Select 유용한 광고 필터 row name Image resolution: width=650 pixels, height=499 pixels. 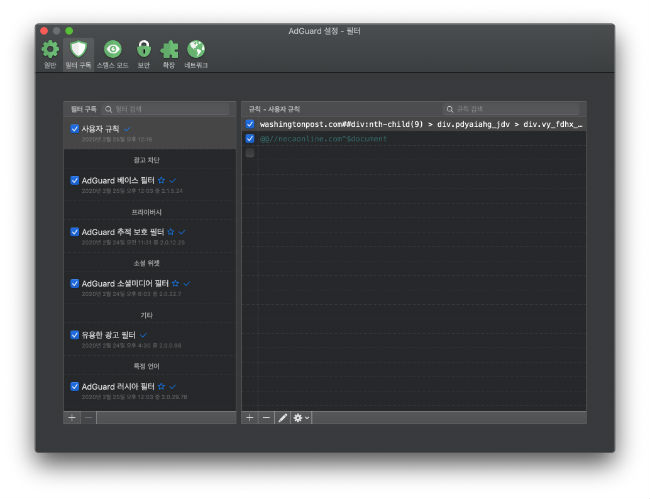pos(108,335)
